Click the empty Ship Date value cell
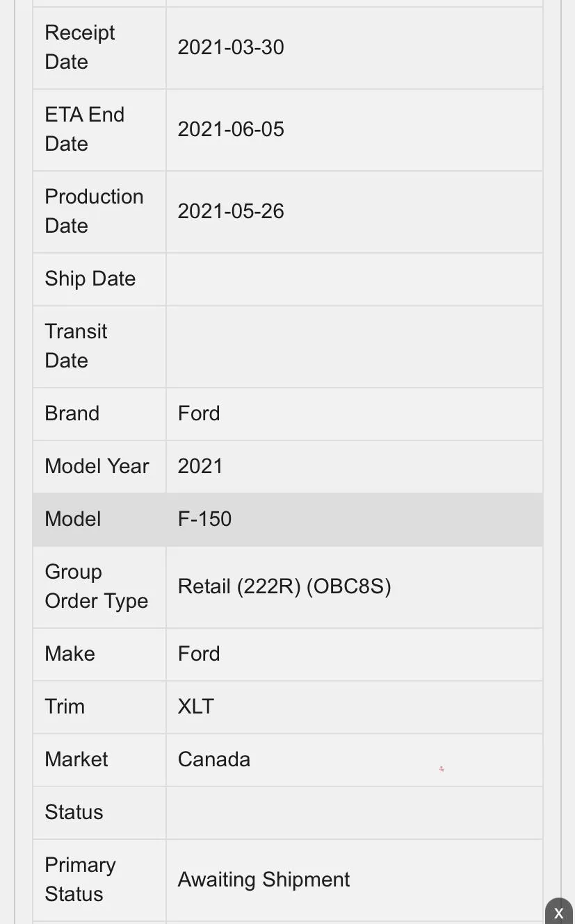 click(354, 279)
